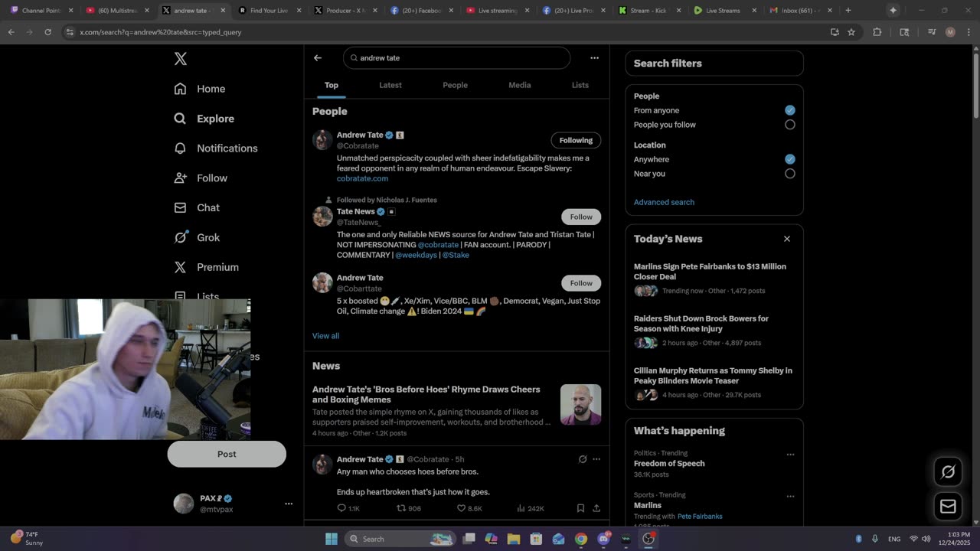View analytics of the tweet (242K)
Viewport: 980px width, 551px height.
pos(531,508)
